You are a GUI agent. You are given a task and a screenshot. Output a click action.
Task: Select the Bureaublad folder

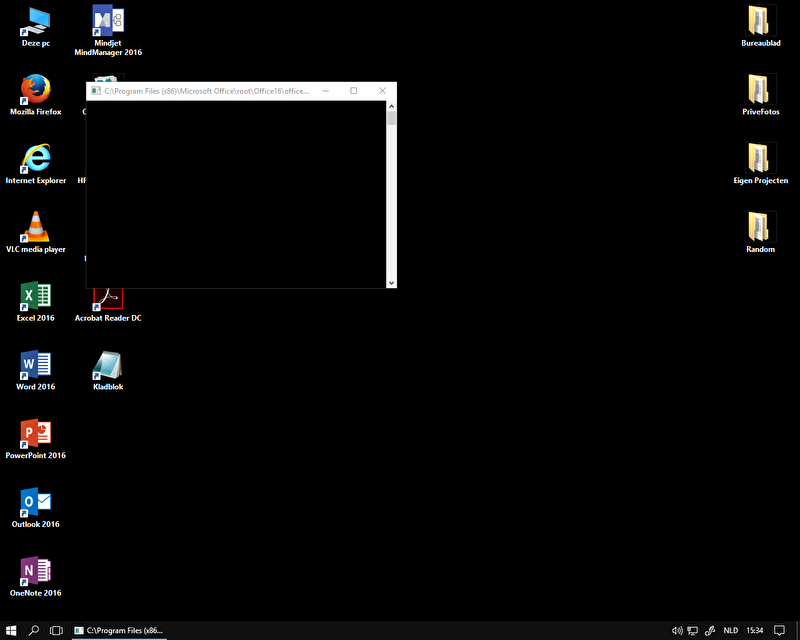(x=760, y=22)
